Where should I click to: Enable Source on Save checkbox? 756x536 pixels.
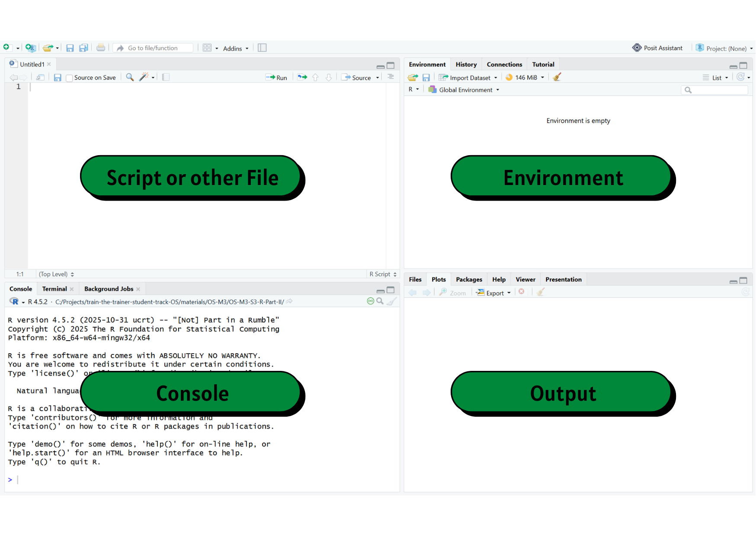(x=69, y=78)
